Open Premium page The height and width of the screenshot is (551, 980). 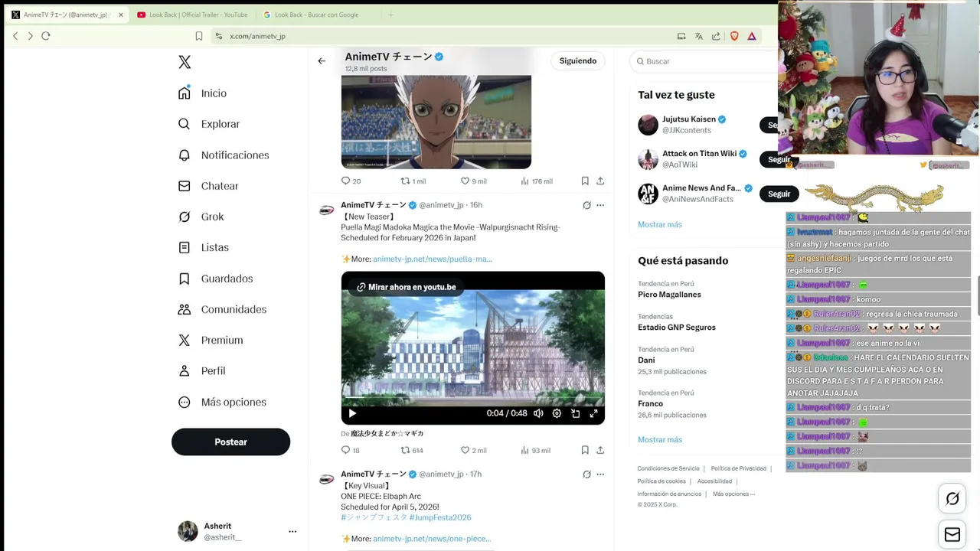(x=211, y=340)
